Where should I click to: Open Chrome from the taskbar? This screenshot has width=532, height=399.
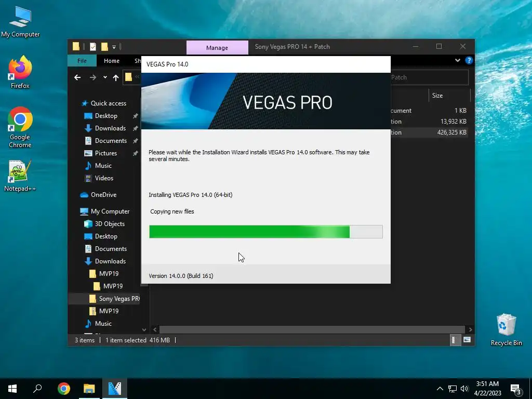64,389
